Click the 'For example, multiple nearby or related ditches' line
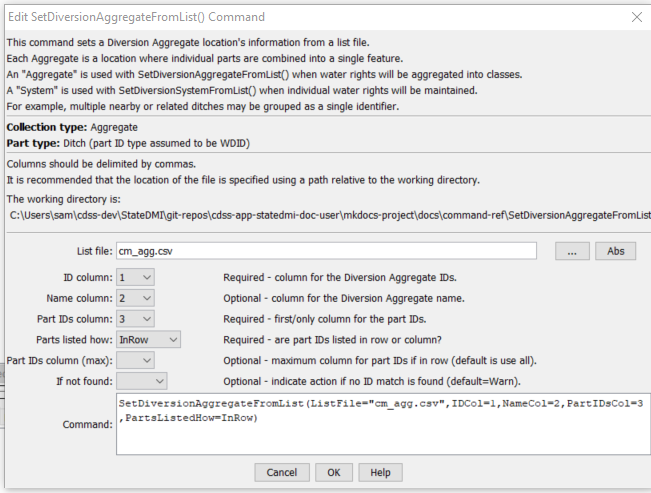The image size is (651, 493). 203,106
